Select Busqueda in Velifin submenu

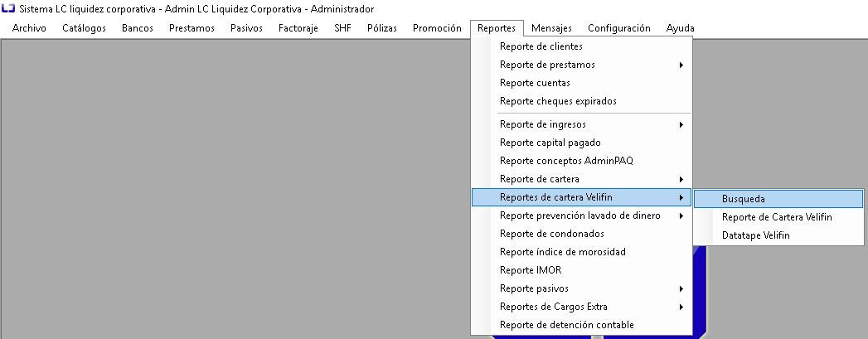(x=778, y=199)
